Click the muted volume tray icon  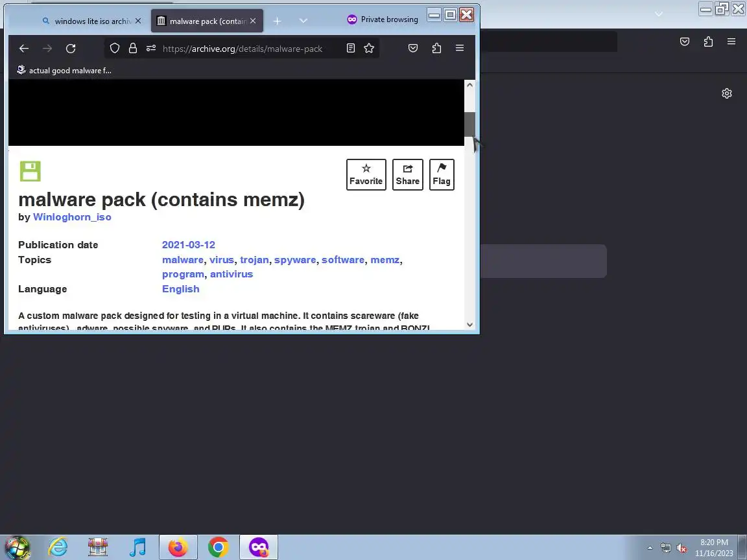tap(682, 548)
